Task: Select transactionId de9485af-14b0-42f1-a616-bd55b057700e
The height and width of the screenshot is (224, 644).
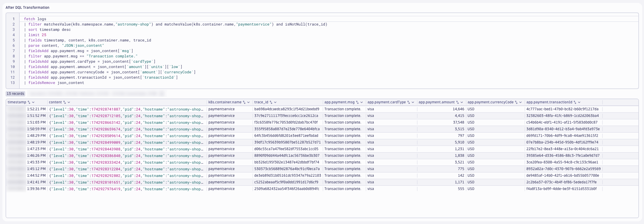Action: pyautogui.click(x=563, y=176)
